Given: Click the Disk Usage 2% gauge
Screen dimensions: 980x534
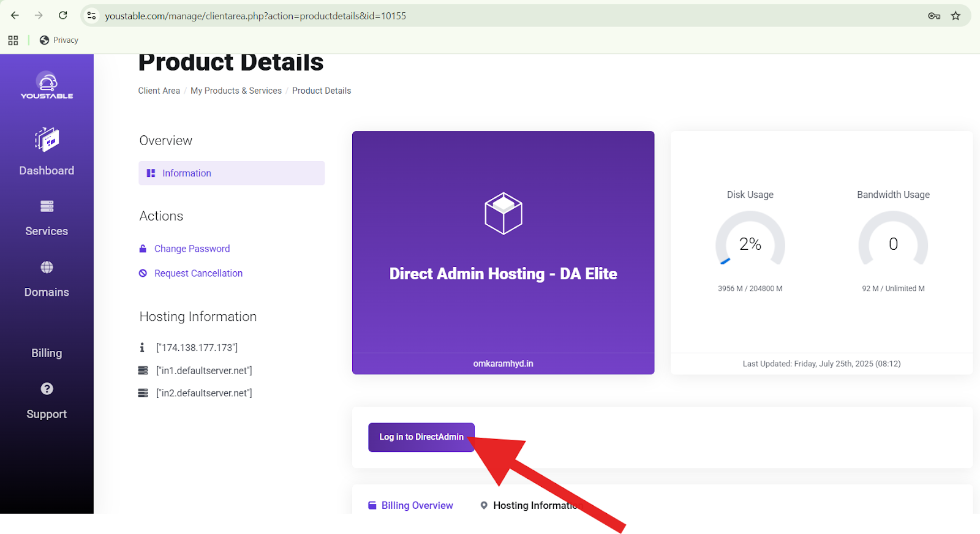Looking at the screenshot, I should coord(750,239).
